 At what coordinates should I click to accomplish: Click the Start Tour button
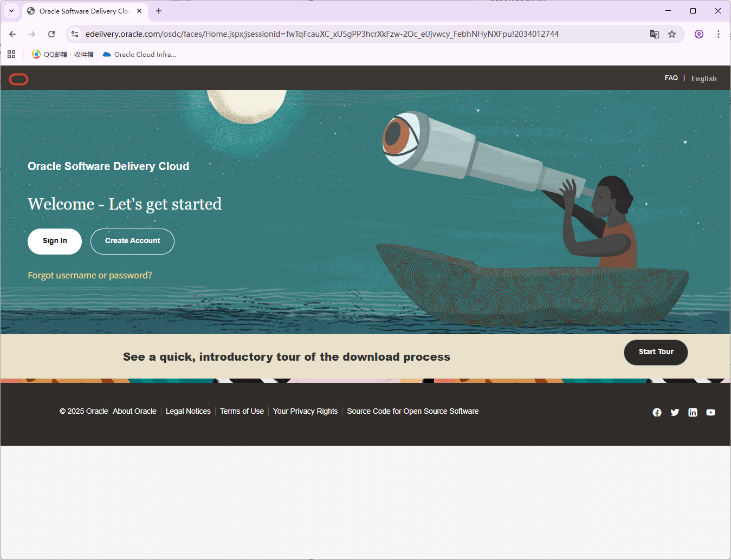coord(656,353)
